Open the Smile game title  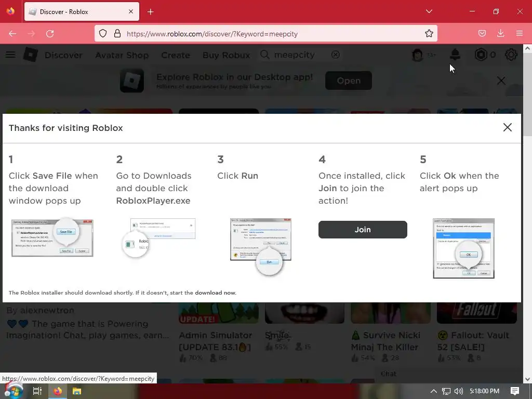pos(277,335)
